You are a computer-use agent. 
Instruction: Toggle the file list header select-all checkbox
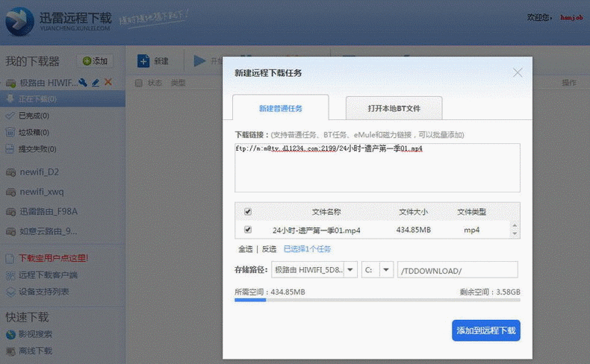(x=248, y=212)
